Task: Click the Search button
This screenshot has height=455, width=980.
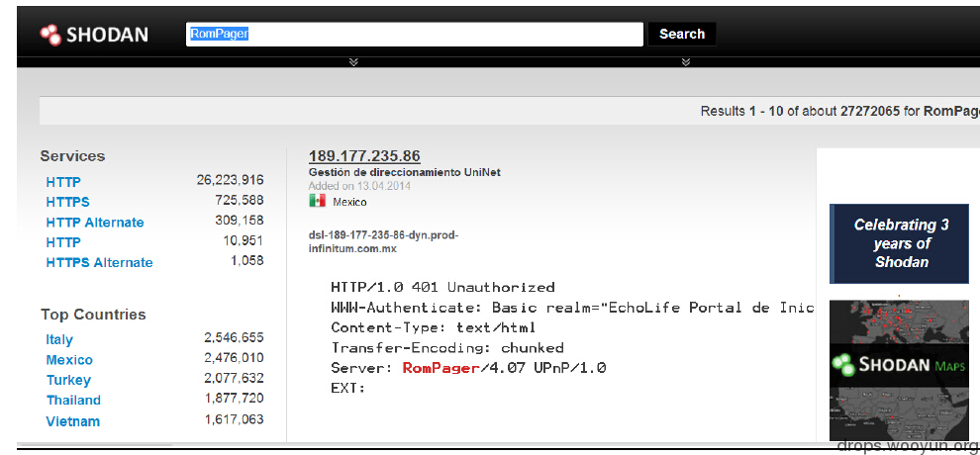Action: (x=682, y=35)
